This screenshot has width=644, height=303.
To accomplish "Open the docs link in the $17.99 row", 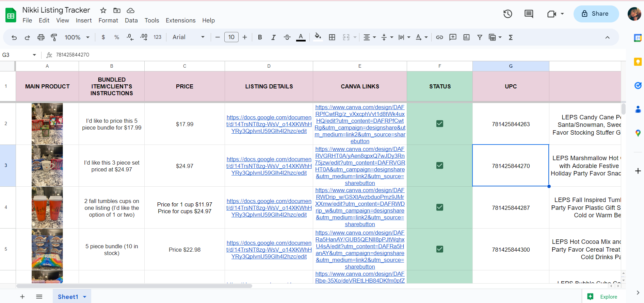I will pos(269,124).
